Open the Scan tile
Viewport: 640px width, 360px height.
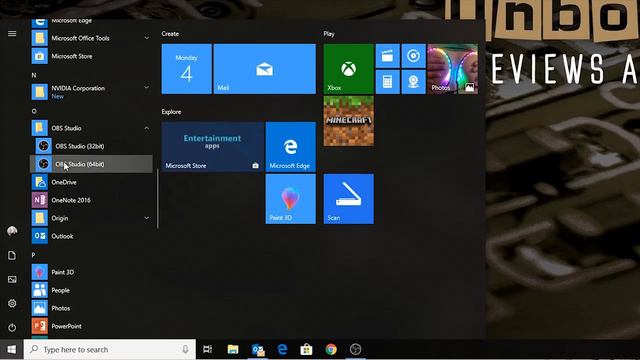(349, 199)
